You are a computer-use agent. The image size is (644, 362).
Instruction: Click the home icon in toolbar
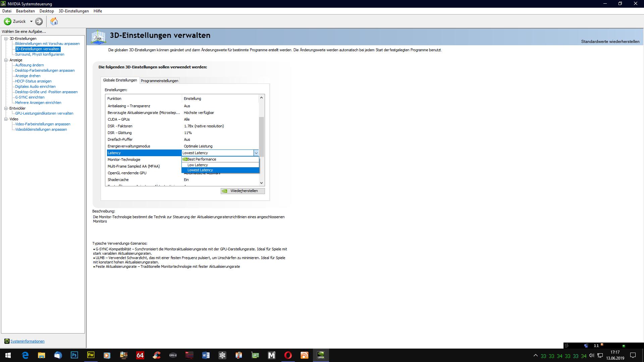point(54,21)
